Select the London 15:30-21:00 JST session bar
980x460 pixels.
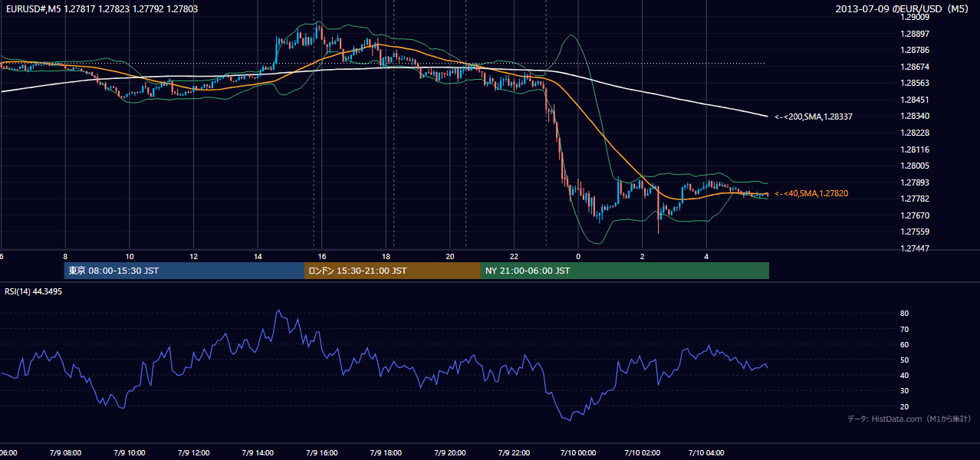pos(393,271)
